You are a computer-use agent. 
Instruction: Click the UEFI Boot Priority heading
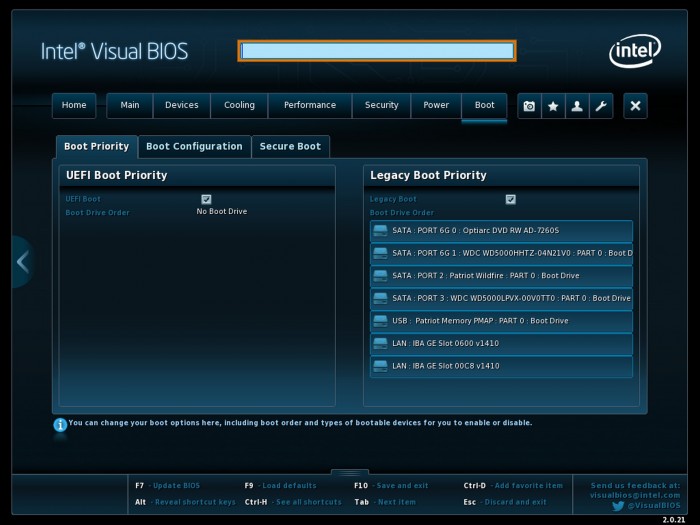tap(117, 175)
